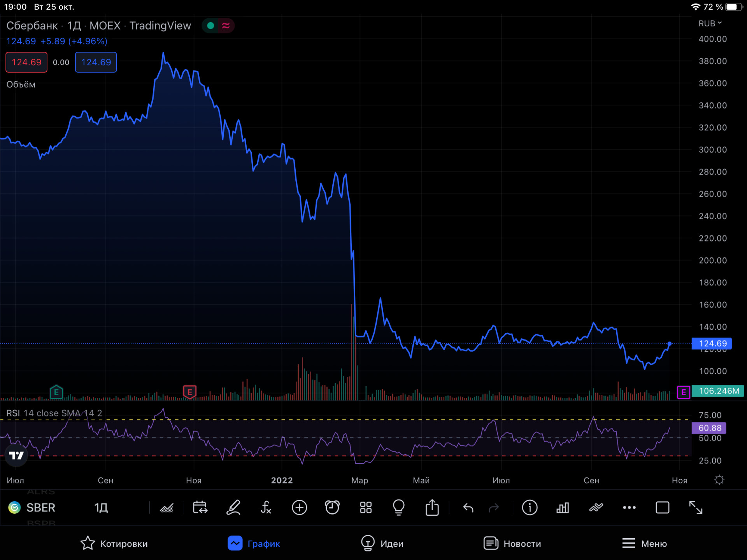Open the Меню tab
Screen dimensions: 747x560
644,543
